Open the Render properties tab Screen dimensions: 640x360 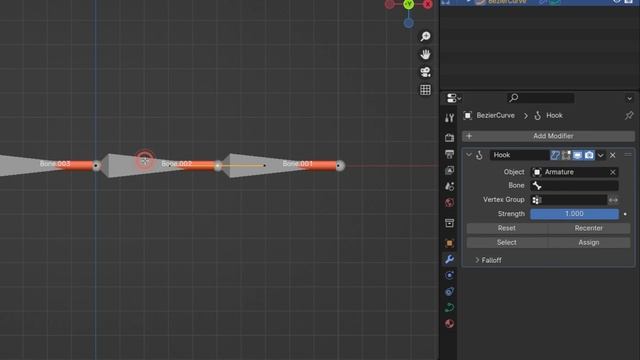coord(449,138)
